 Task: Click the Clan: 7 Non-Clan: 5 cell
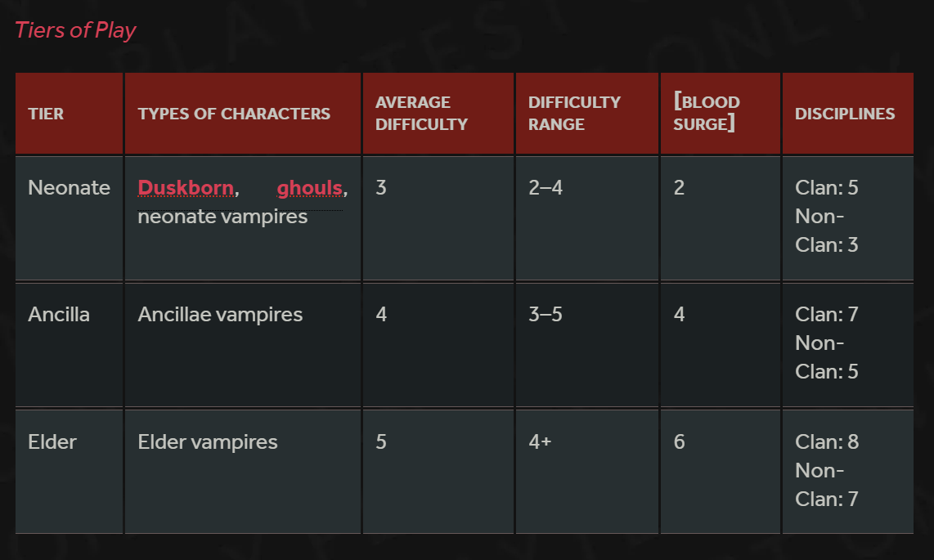[847, 345]
